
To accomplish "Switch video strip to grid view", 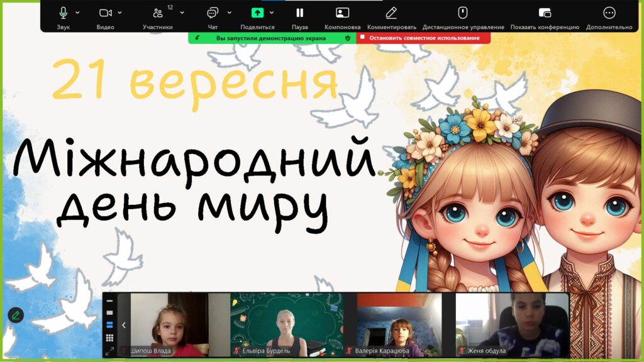I will (109, 337).
